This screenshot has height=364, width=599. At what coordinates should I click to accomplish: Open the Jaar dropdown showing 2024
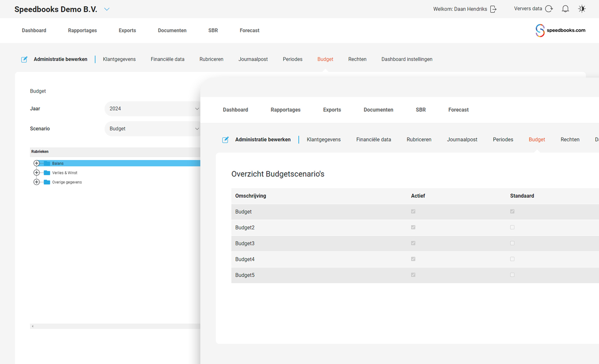point(152,109)
